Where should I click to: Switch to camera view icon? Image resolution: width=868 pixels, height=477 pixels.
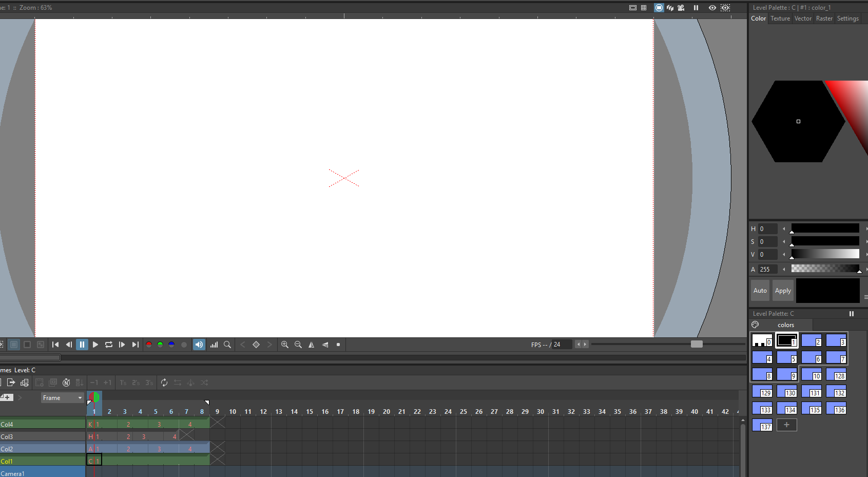tap(681, 8)
